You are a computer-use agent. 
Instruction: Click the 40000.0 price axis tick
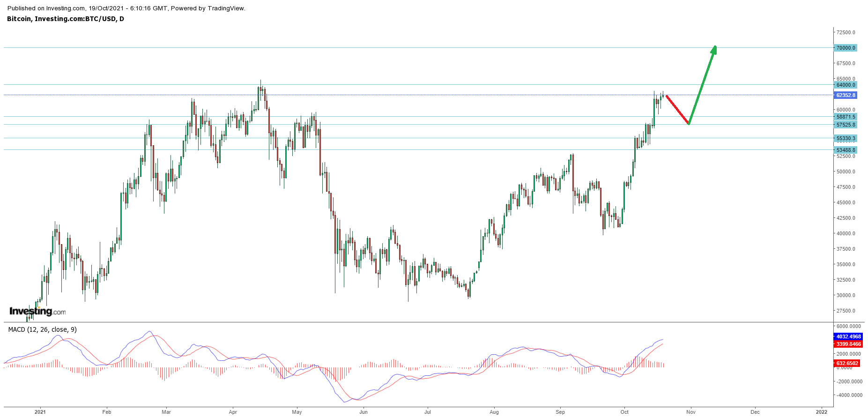846,233
